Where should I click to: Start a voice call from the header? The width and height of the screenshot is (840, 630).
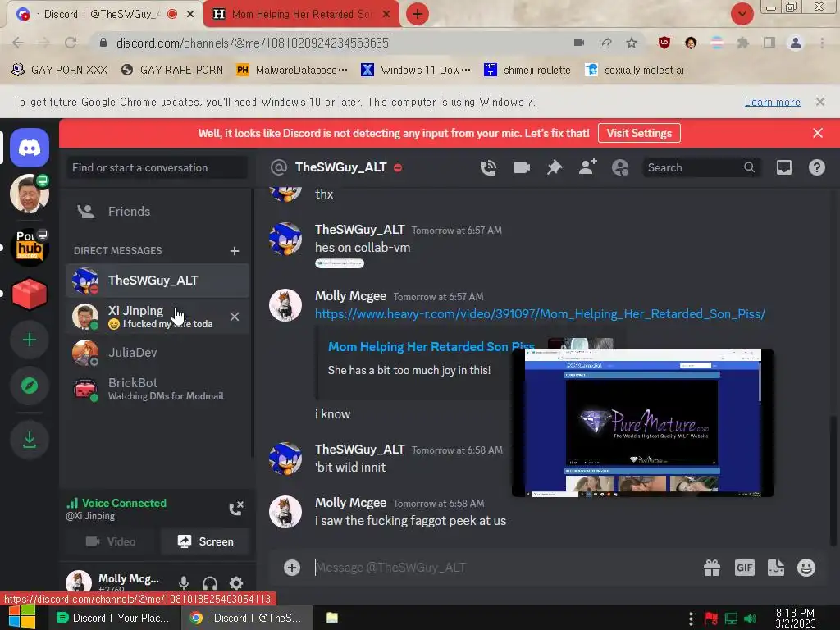point(488,167)
